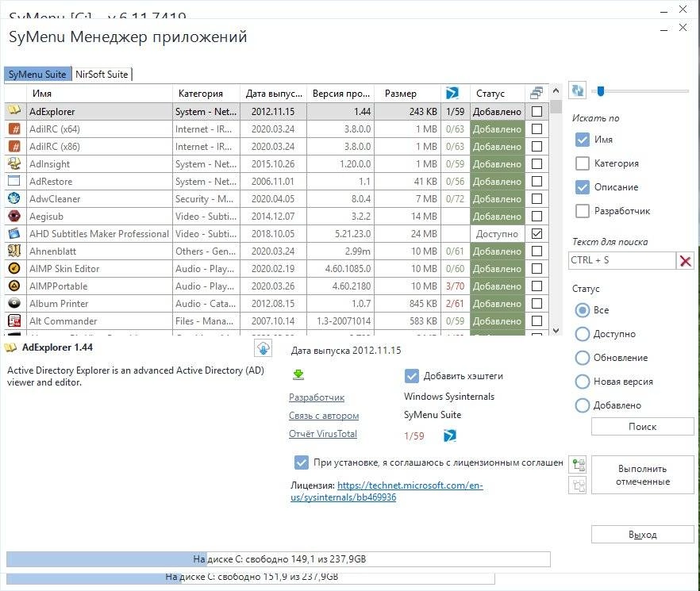Click Выполнить отмеченные button
700x591 pixels.
tap(642, 475)
